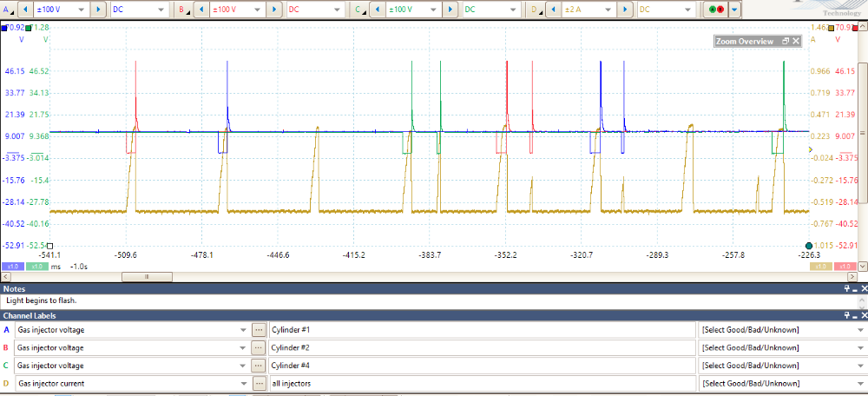Pin the Notes panel
The height and width of the screenshot is (396, 868).
[848, 288]
